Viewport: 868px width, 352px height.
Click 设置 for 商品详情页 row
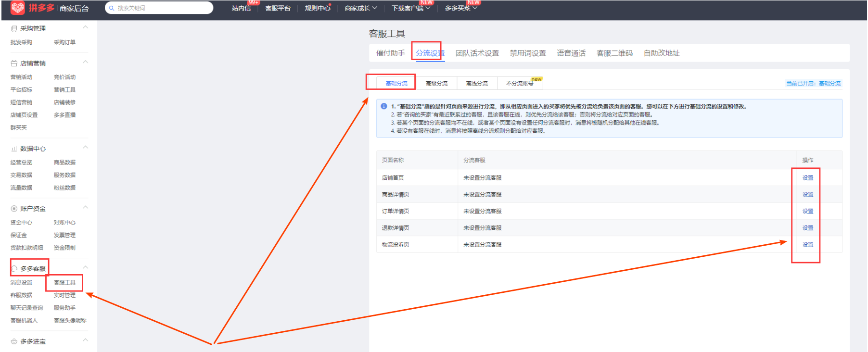tap(808, 195)
